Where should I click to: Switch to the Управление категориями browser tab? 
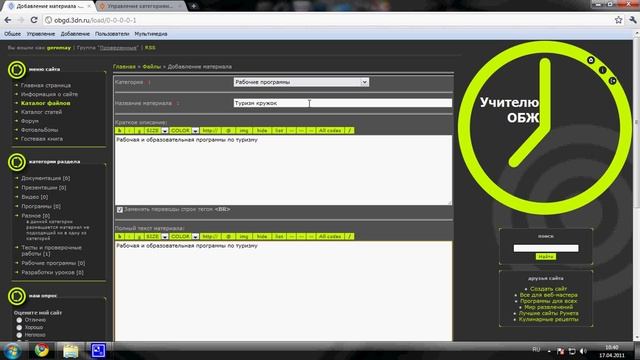(x=140, y=6)
